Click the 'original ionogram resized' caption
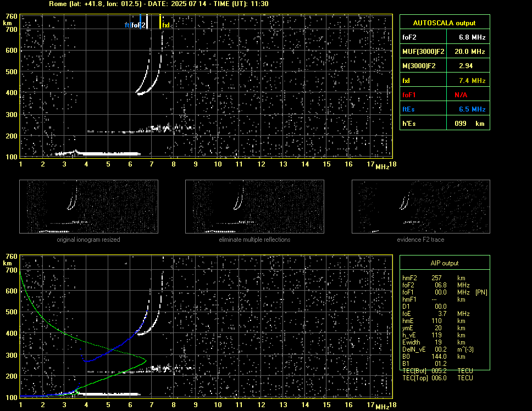 point(88,240)
